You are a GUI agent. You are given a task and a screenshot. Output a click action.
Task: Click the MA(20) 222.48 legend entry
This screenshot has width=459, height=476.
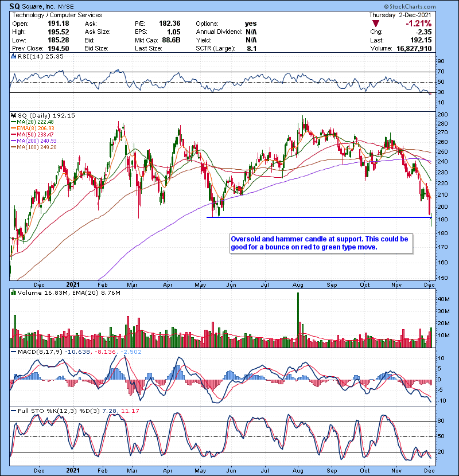pos(33,122)
